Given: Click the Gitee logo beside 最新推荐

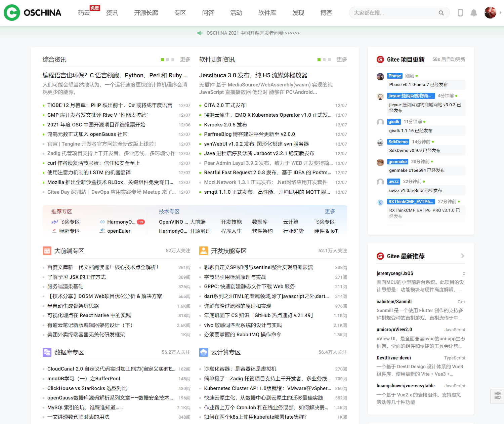Looking at the screenshot, I should [x=380, y=256].
